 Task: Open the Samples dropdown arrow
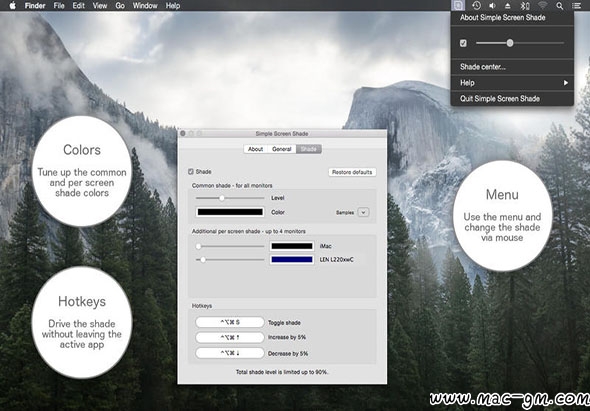coord(363,212)
